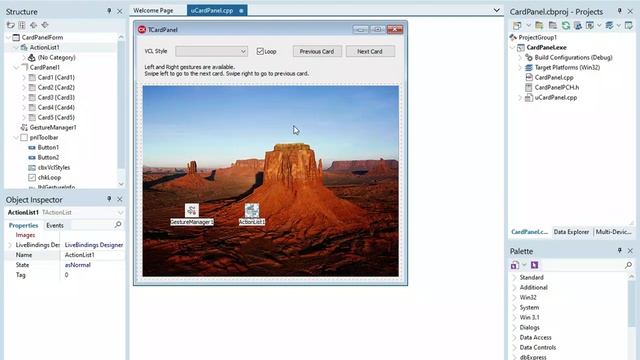The image size is (640, 360).
Task: Close the Palette panel
Action: tap(630, 251)
